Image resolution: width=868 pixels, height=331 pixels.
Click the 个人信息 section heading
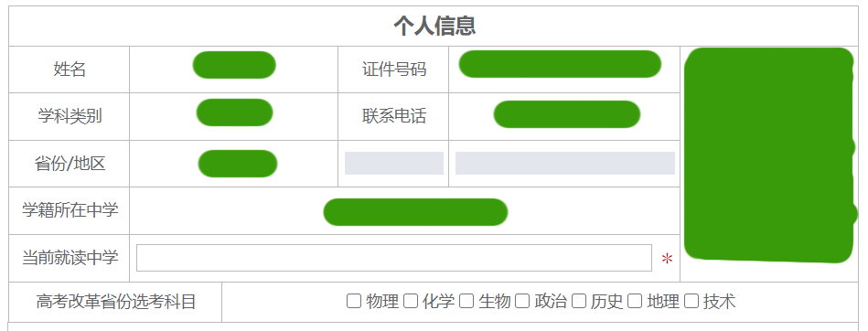pos(434,26)
